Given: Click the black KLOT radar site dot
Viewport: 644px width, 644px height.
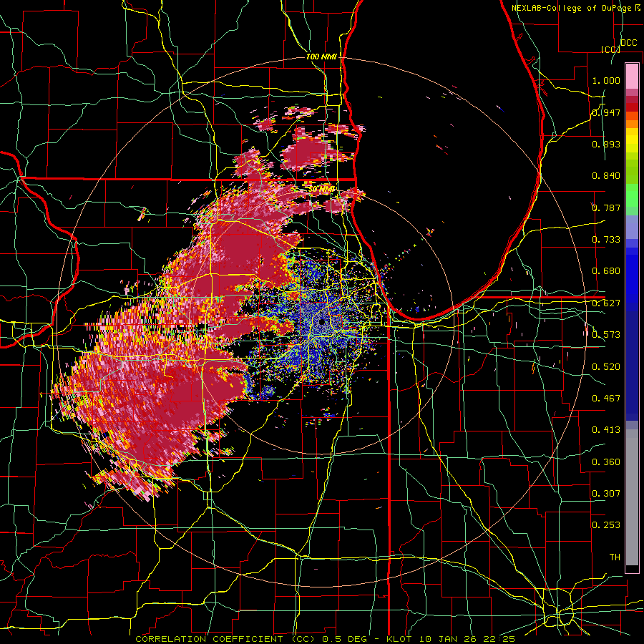Looking at the screenshot, I should pos(321,321).
